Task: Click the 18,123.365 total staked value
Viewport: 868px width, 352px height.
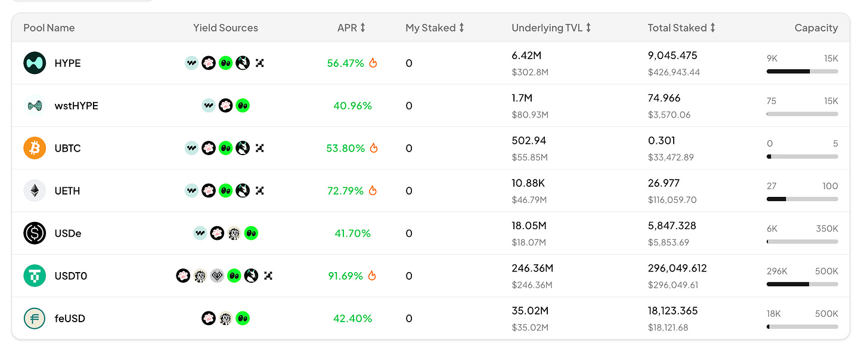Action: tap(672, 311)
